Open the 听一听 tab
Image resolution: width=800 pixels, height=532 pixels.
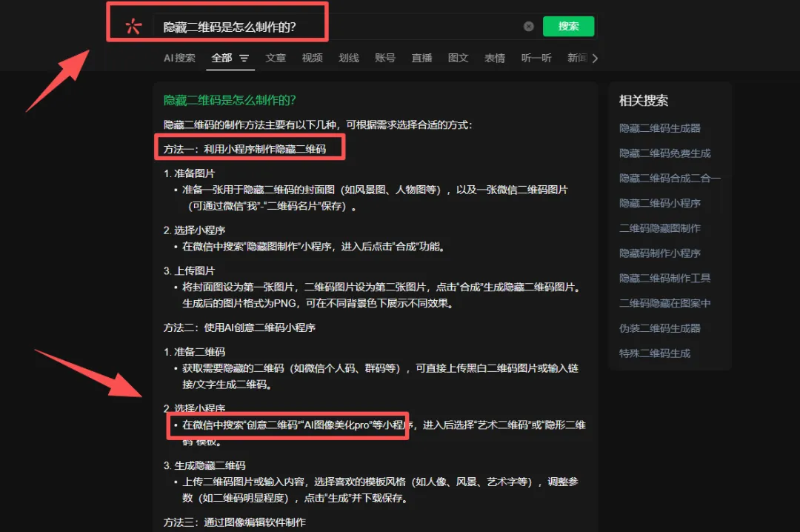536,59
